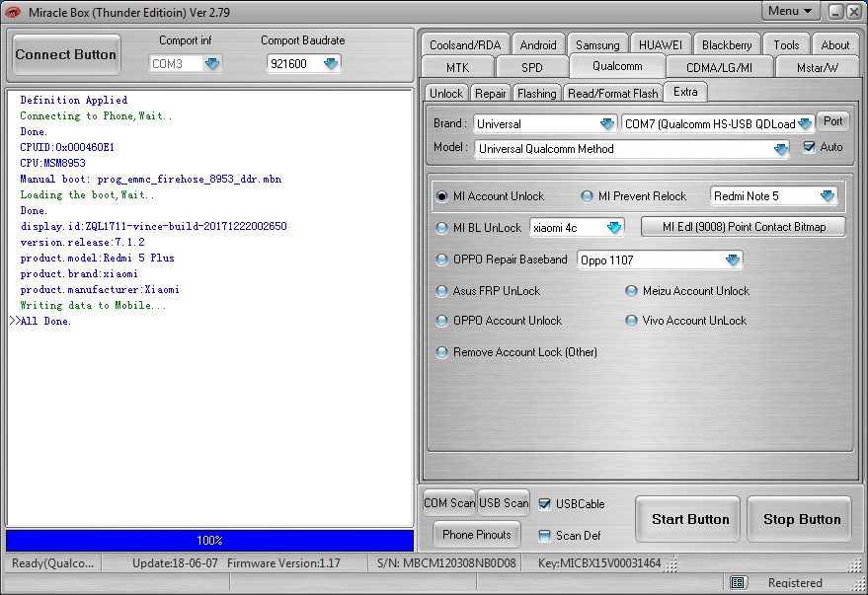The image size is (868, 595).
Task: Click the Miracle Box red logo icon
Action: coord(13,12)
